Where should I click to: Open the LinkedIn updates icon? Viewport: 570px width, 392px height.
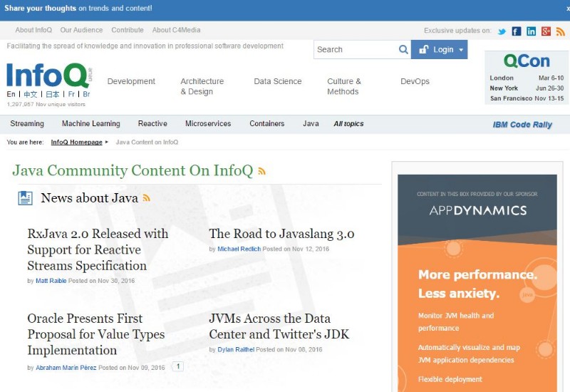[x=531, y=31]
